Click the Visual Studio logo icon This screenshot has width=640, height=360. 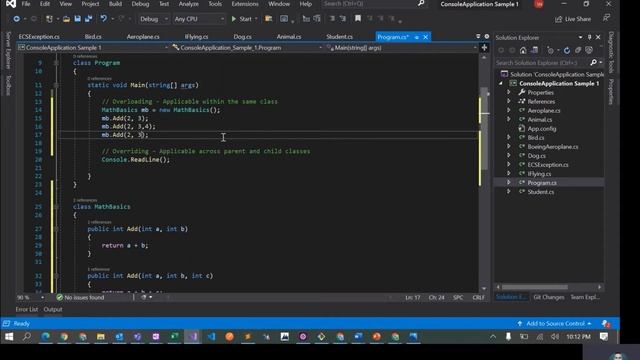(x=11, y=4)
